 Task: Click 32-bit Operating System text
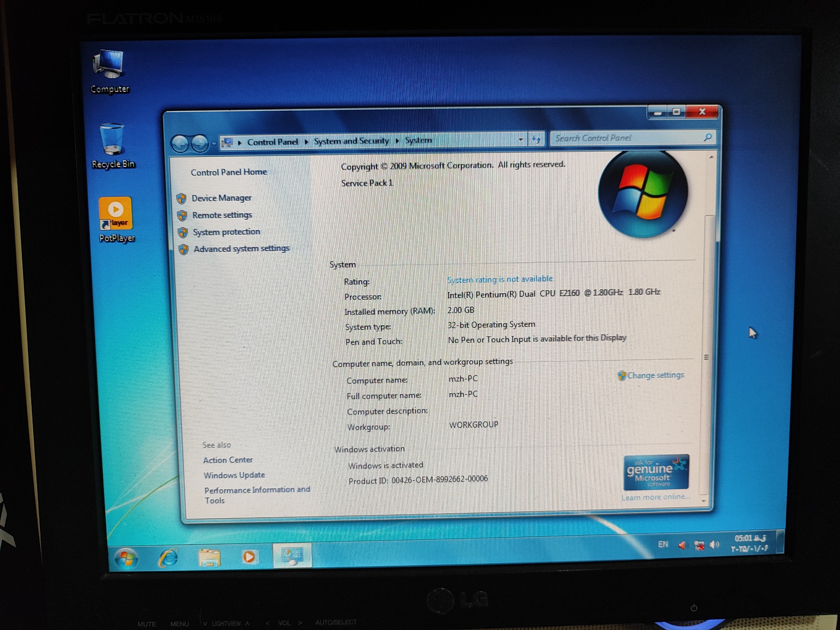click(491, 325)
